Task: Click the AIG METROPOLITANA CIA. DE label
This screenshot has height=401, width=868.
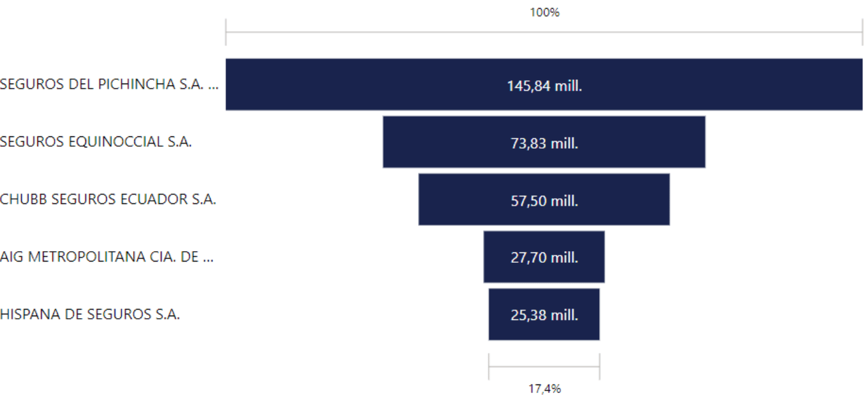Action: [107, 257]
